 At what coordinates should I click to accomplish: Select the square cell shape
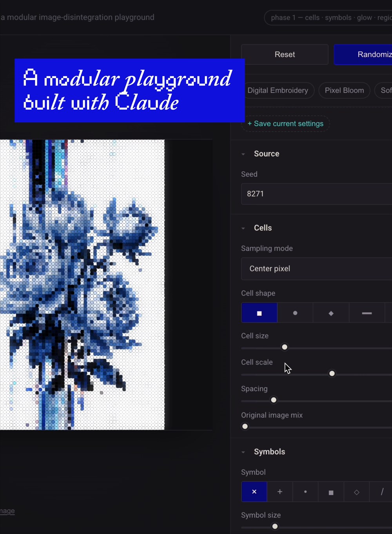click(x=259, y=313)
